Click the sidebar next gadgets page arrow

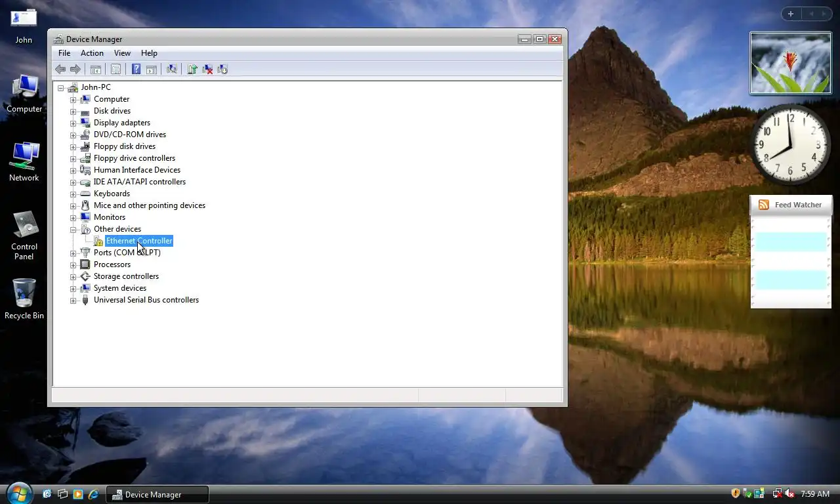(x=824, y=14)
